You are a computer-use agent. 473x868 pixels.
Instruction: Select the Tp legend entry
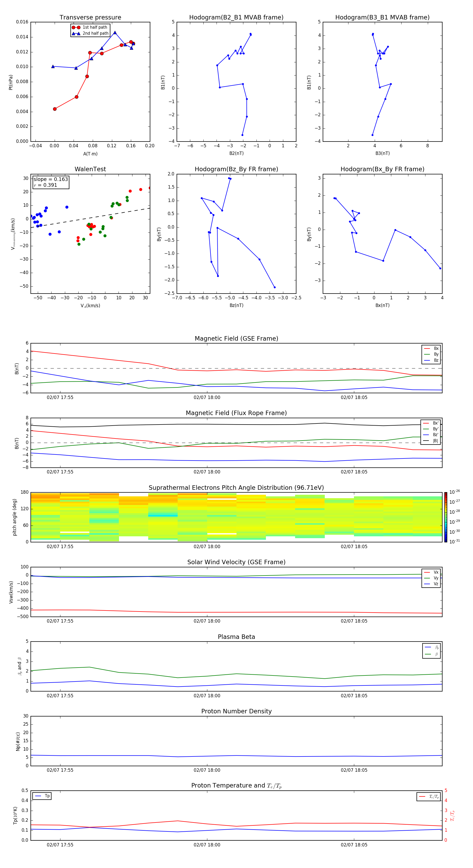click(x=42, y=796)
